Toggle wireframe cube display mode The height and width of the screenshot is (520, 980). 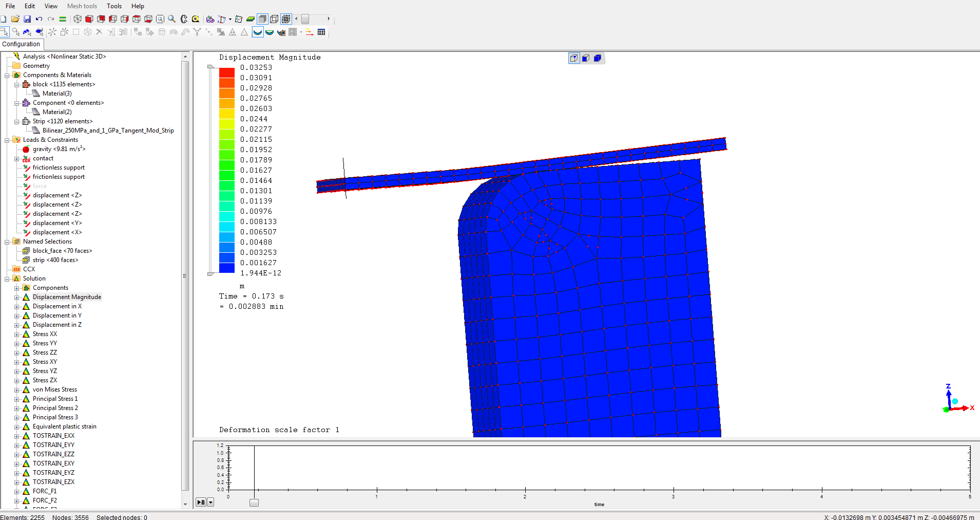274,19
